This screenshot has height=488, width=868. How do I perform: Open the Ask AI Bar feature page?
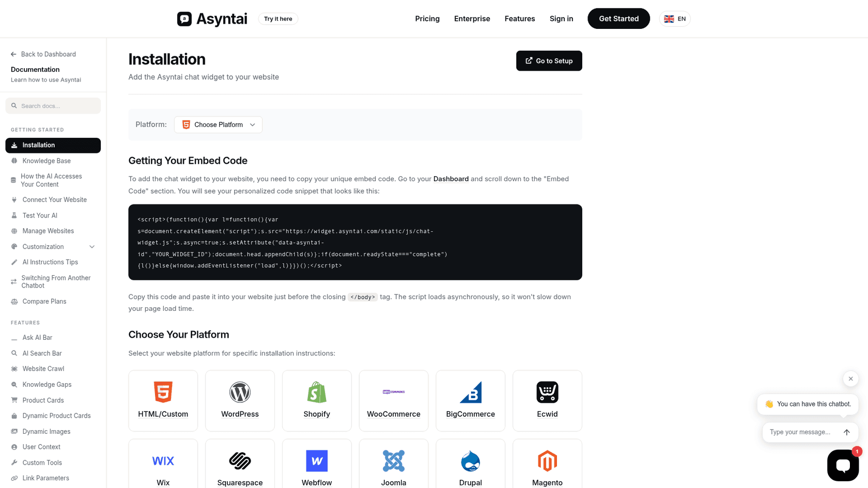(x=53, y=338)
